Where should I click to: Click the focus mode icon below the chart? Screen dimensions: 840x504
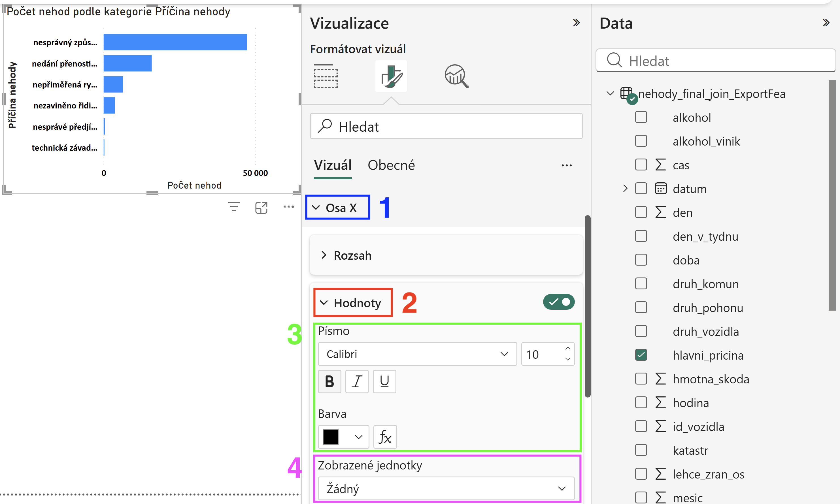pos(261,207)
